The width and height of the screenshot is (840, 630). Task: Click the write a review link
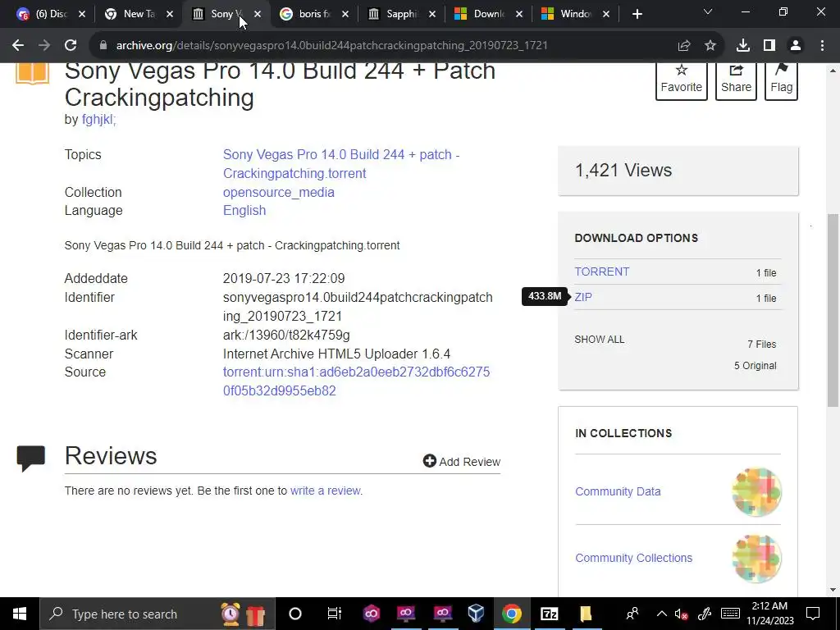coord(325,491)
